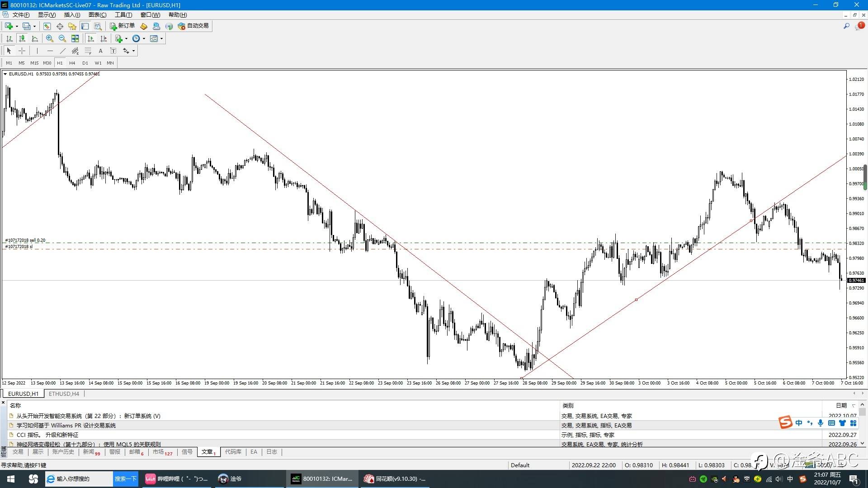This screenshot has width=868, height=488.
Task: Toggle chart auto scroll icon
Action: (x=91, y=39)
